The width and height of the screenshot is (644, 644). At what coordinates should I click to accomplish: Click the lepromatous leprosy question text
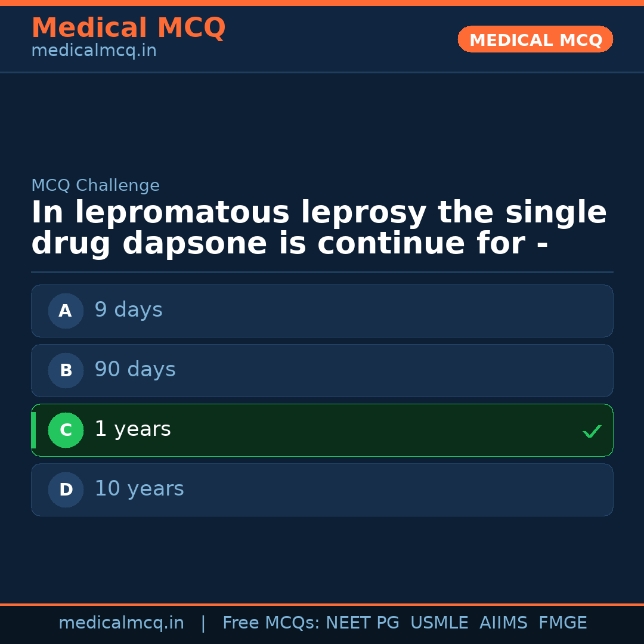(x=318, y=228)
